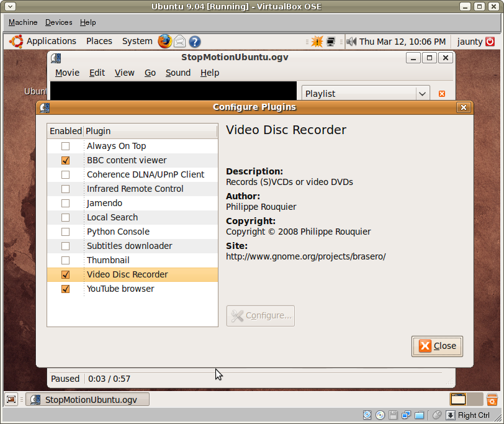Click the volume speaker icon
The height and width of the screenshot is (424, 504).
(x=351, y=42)
